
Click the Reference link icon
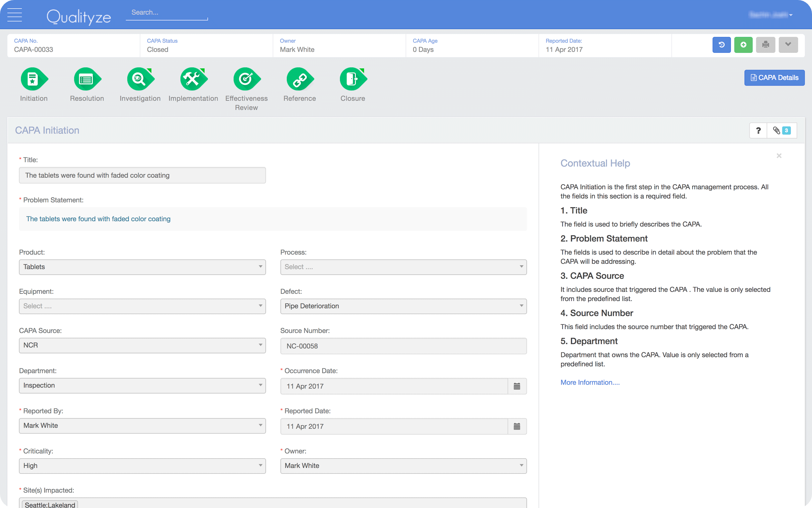tap(299, 79)
